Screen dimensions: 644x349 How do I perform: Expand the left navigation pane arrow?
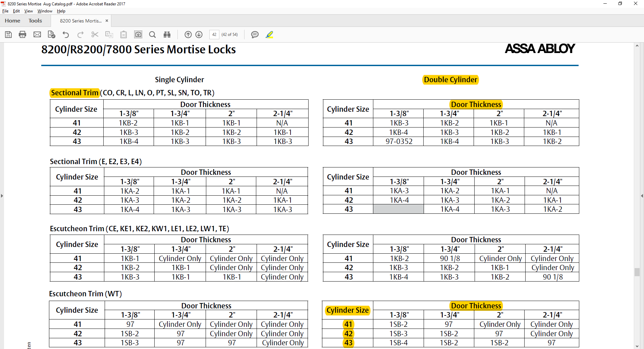coord(2,196)
